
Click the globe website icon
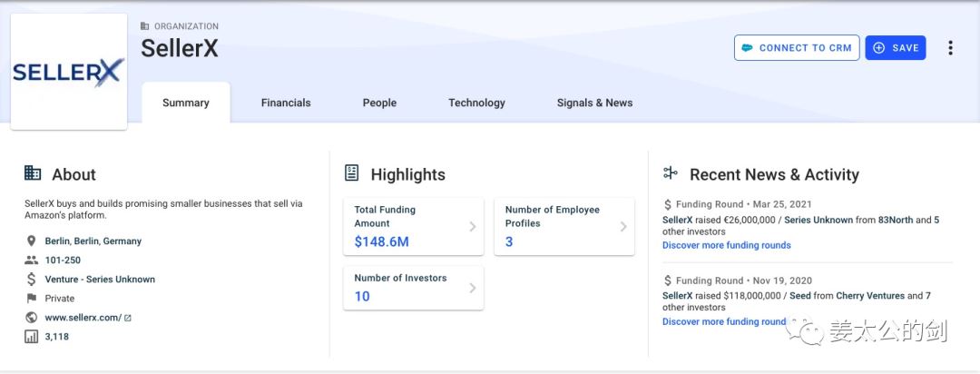point(31,318)
